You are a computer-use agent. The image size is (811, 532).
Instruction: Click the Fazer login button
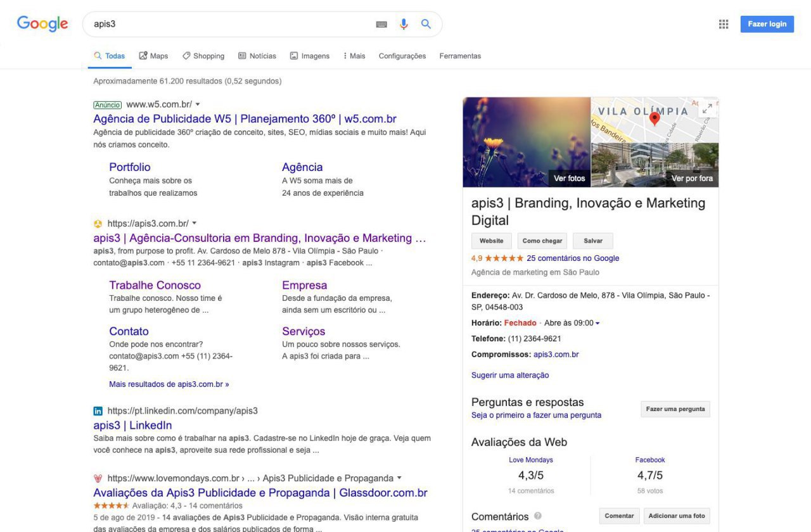click(x=767, y=24)
